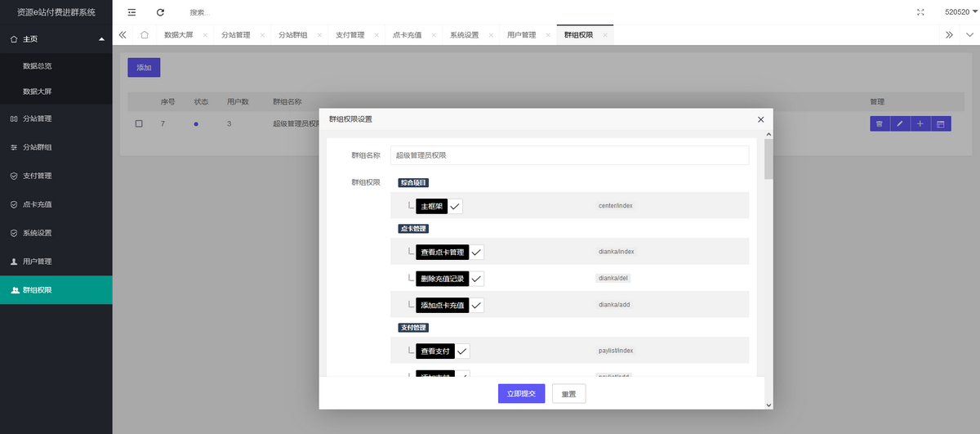Click the 重置 reset button
The width and height of the screenshot is (980, 434).
tap(568, 393)
